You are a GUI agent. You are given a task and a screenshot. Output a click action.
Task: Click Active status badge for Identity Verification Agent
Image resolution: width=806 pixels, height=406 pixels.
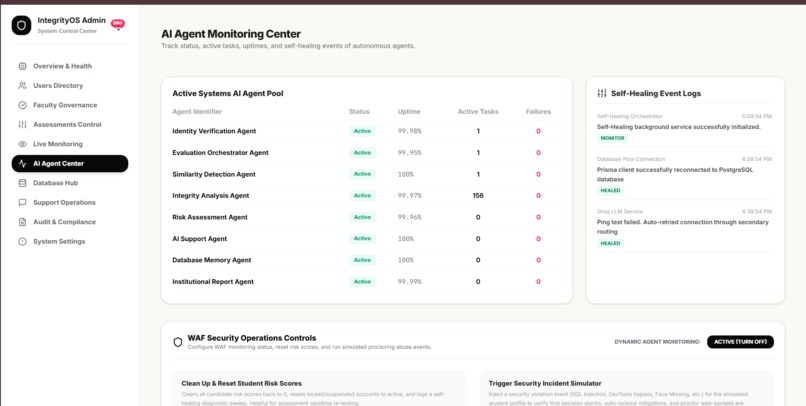click(x=362, y=131)
